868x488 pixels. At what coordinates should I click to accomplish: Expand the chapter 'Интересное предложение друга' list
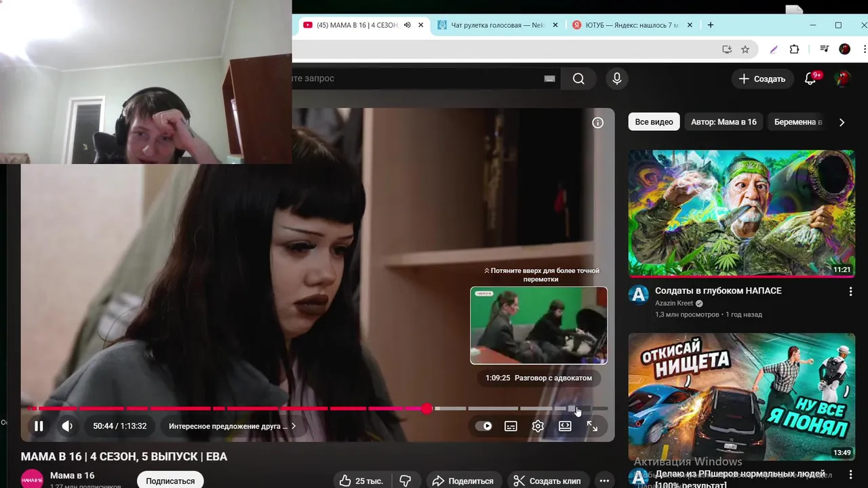[233, 426]
